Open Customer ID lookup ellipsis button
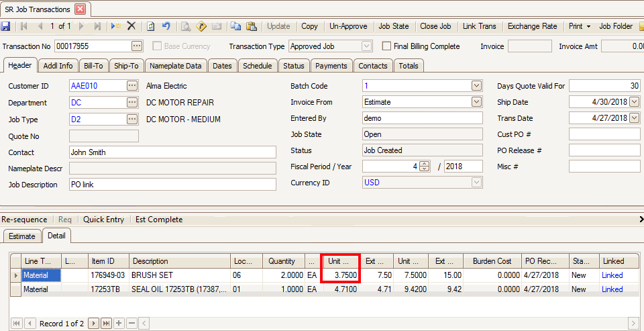644x331 pixels. click(132, 86)
